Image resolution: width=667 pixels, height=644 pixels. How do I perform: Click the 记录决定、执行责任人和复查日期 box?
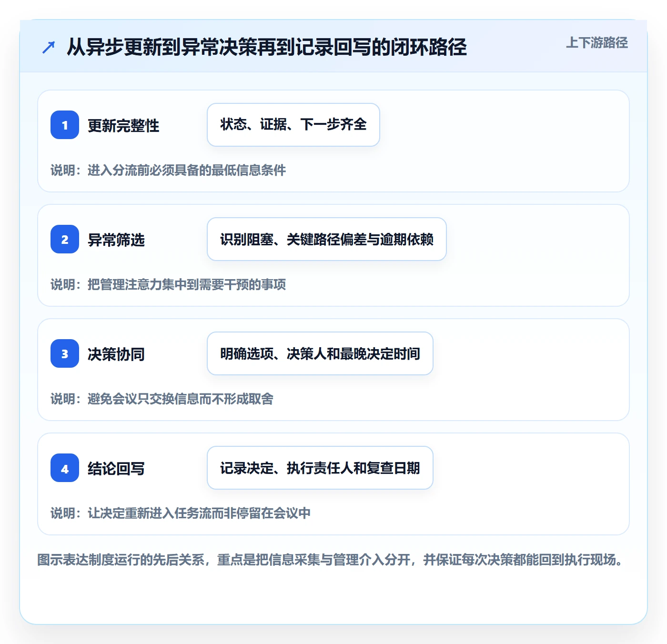[x=320, y=468]
